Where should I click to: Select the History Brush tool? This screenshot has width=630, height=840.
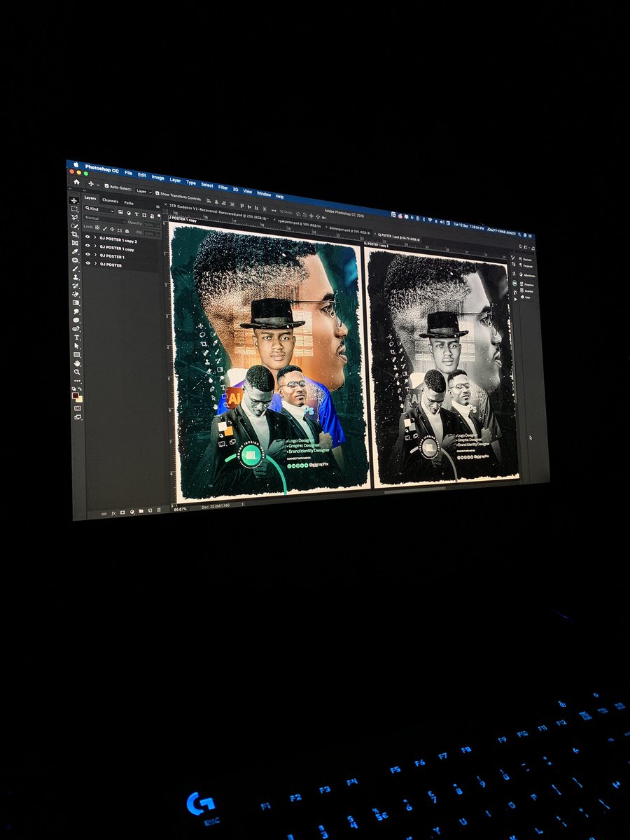click(76, 286)
